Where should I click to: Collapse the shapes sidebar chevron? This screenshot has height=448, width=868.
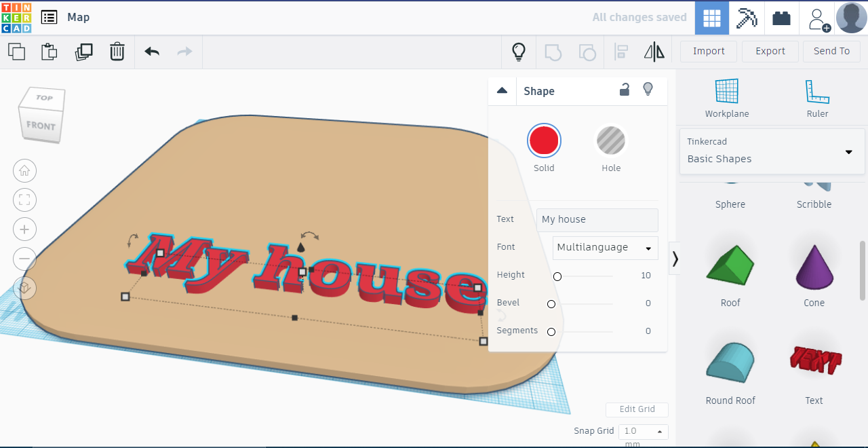tap(675, 259)
